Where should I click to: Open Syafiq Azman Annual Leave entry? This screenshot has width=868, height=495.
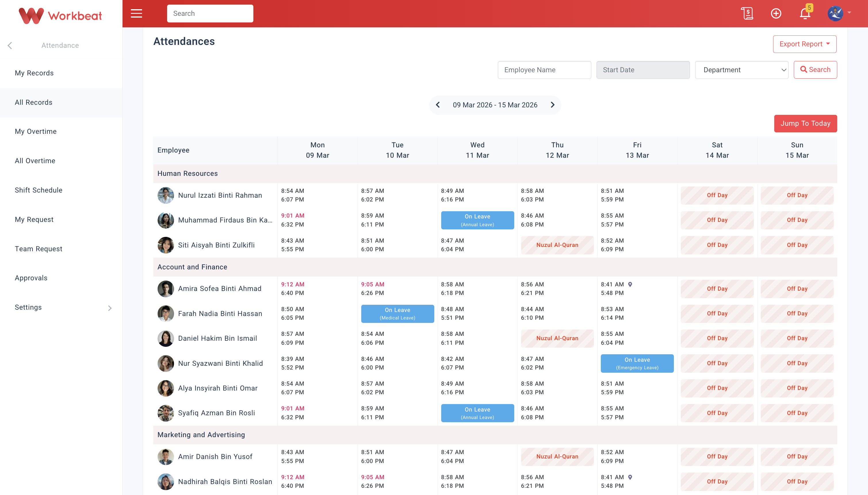click(x=477, y=413)
